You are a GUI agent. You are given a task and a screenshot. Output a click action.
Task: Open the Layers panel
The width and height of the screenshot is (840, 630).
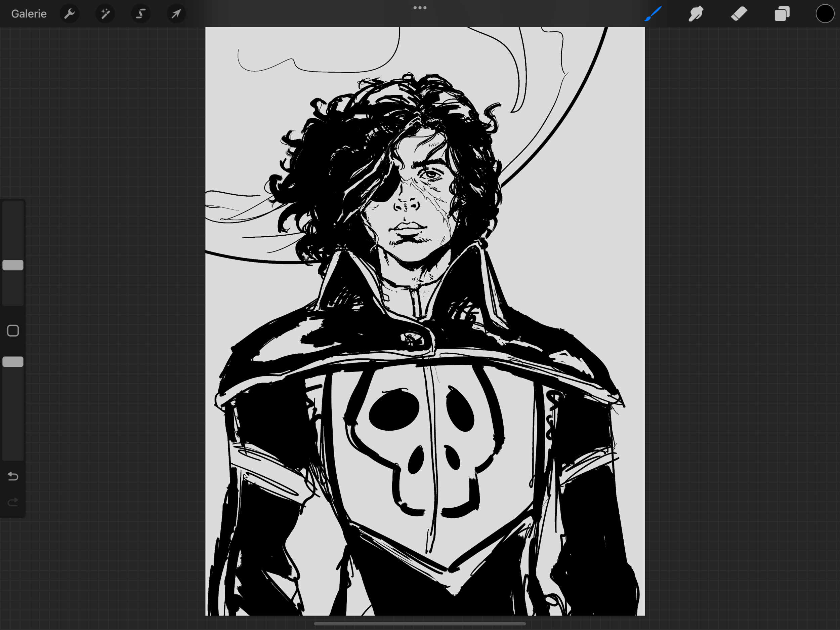pyautogui.click(x=782, y=14)
